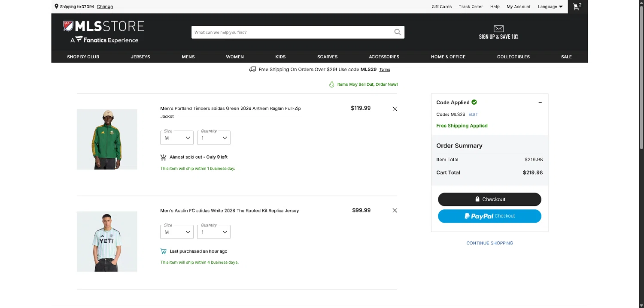
Task: Open the Jerseys menu
Action: pos(140,57)
